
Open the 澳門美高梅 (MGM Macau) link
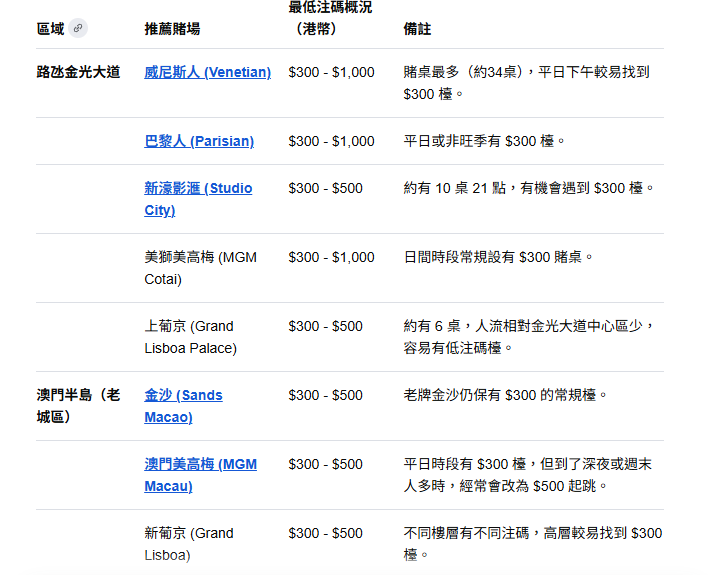point(201,475)
